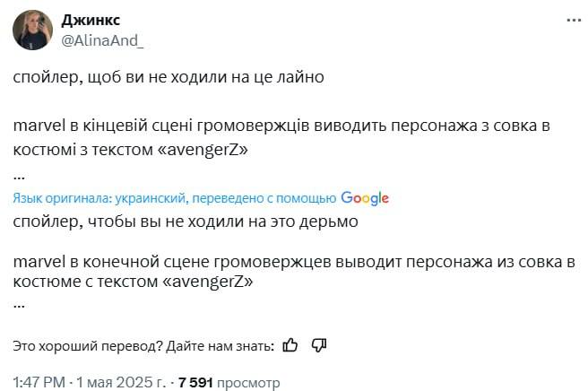Click the original line starting спойлер, щоб ви
588x391 pixels.
click(x=168, y=77)
